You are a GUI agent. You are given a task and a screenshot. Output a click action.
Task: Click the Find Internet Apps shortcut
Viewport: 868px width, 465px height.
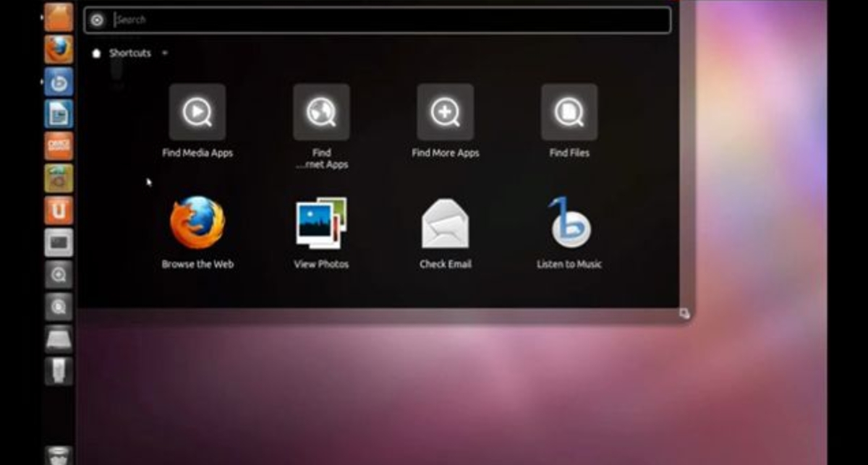click(321, 112)
